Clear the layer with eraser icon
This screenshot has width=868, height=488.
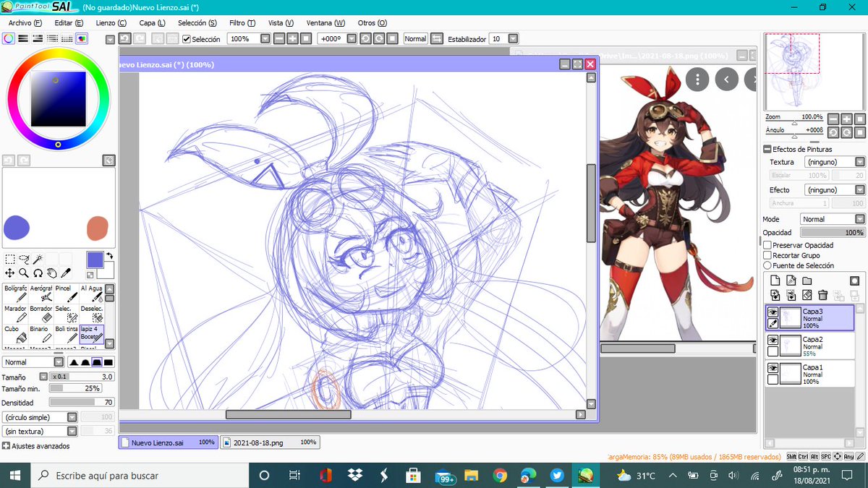(x=807, y=295)
